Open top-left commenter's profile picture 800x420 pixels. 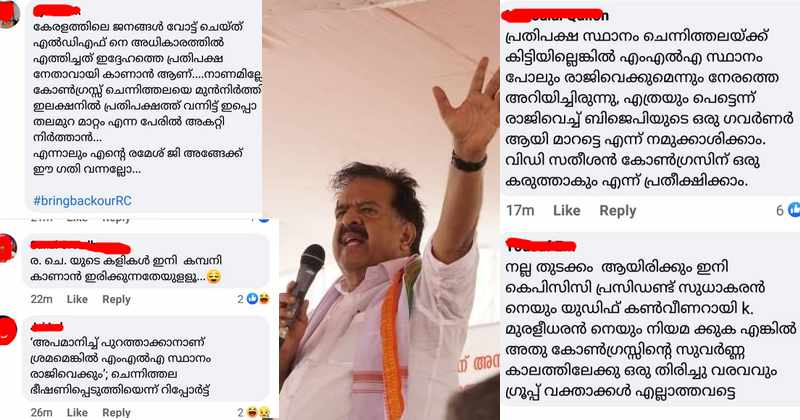9,14
